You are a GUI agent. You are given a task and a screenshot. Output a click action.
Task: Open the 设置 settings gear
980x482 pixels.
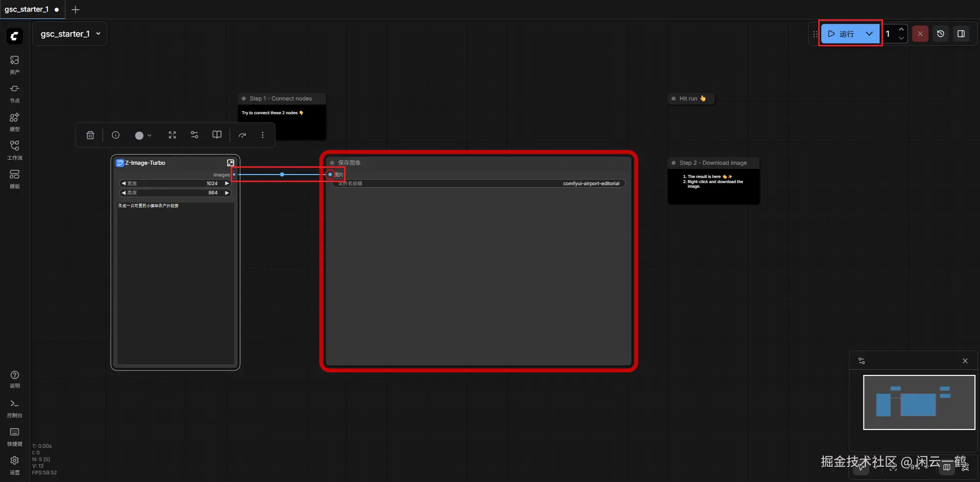[14, 465]
